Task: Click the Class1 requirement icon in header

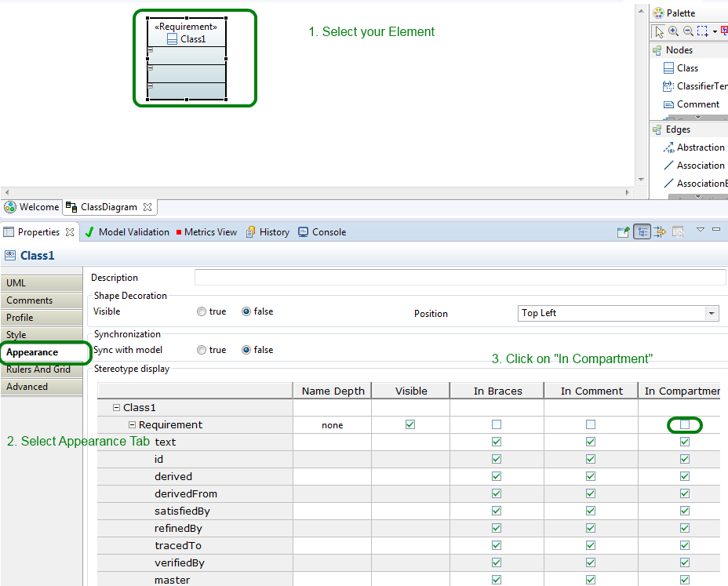Action: (x=9, y=254)
